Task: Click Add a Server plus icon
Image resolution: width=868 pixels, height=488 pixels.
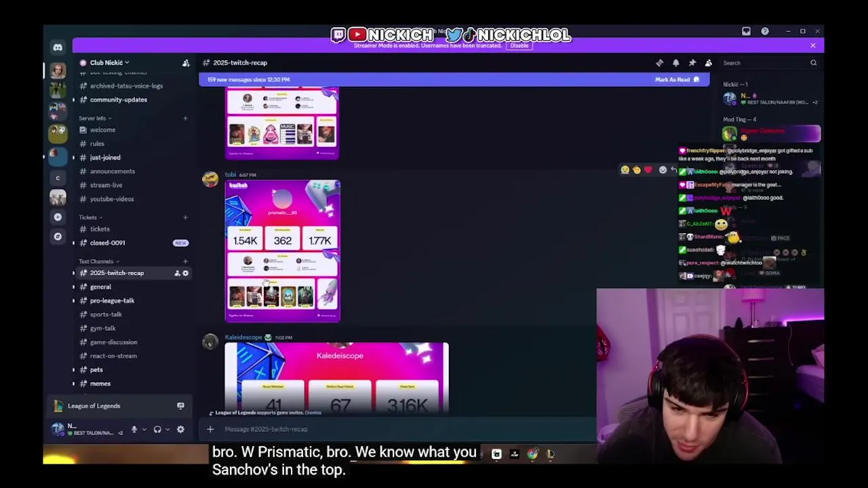Action: point(58,217)
